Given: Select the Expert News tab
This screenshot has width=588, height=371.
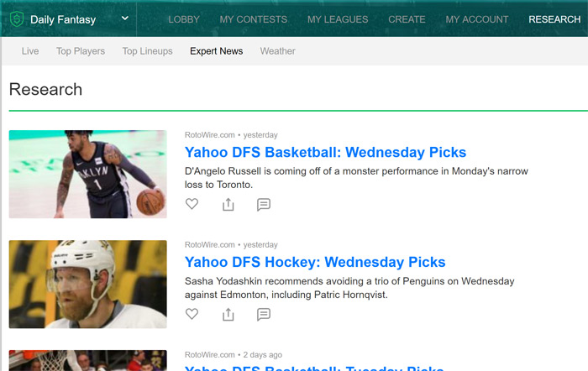Looking at the screenshot, I should (x=217, y=51).
